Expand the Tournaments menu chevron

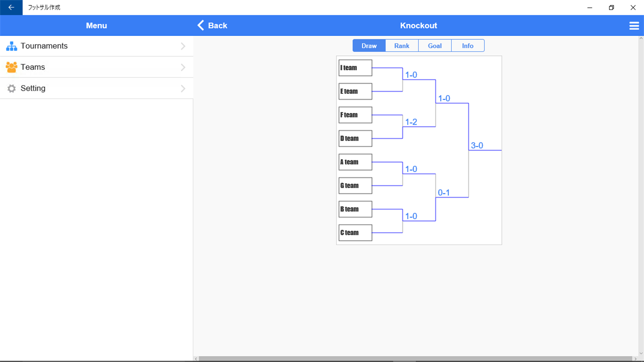[183, 46]
